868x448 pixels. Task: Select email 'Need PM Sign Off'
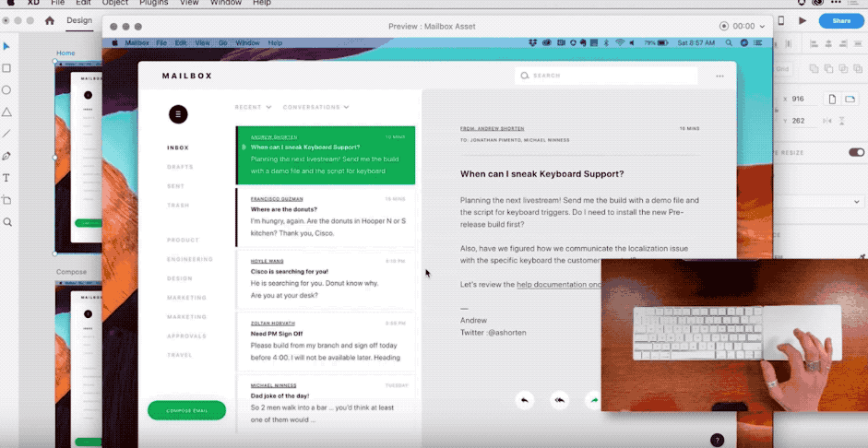pos(326,341)
